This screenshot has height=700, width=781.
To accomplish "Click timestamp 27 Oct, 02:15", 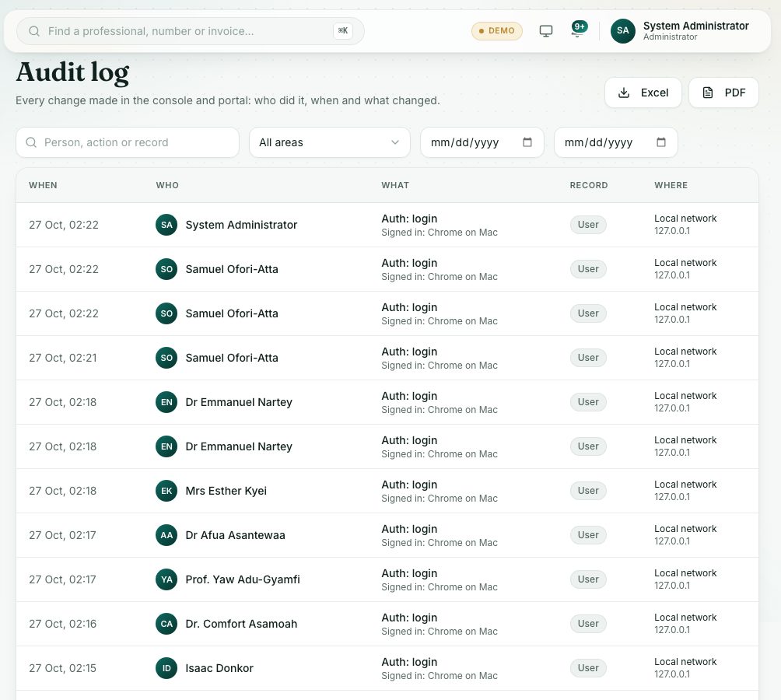I will pyautogui.click(x=63, y=667).
